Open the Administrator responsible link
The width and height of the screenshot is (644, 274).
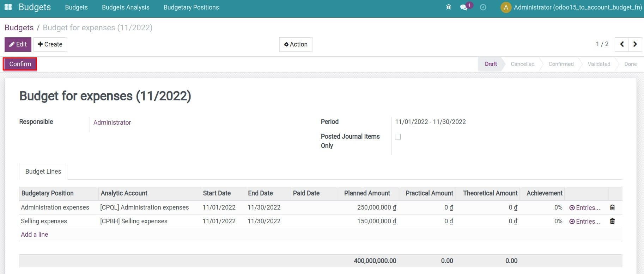[x=112, y=123]
